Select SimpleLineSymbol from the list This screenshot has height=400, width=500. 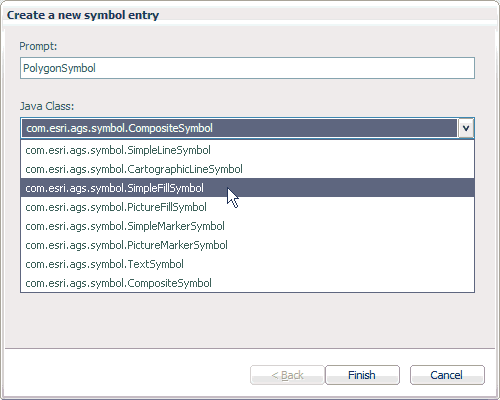click(x=247, y=150)
